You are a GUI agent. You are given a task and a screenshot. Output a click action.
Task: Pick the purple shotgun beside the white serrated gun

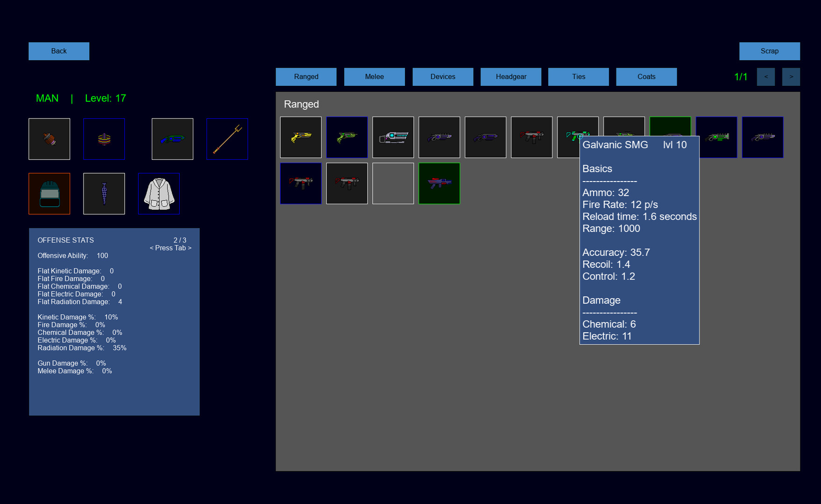[439, 137]
